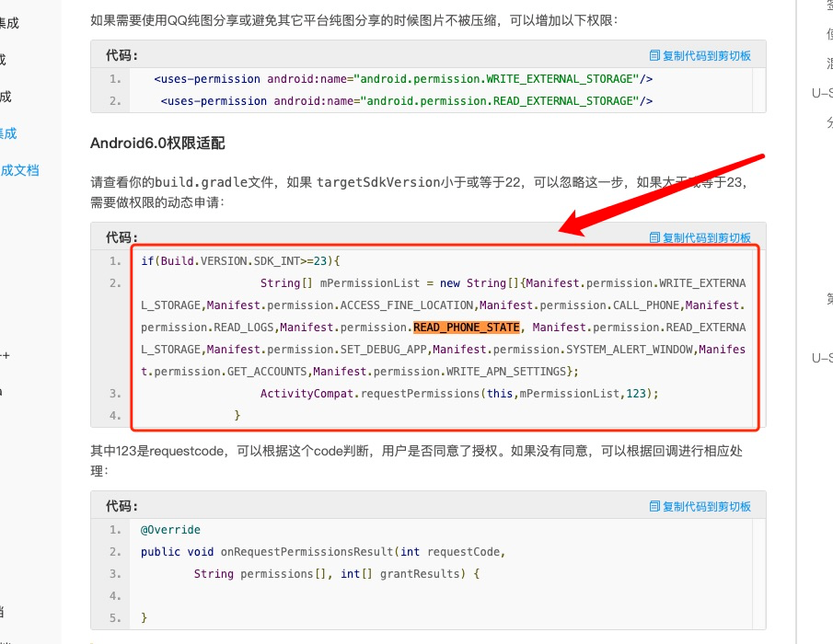Viewport: 833px width, 644px height.
Task: Click the paragraph about QQ纯图分享 permissions
Action: point(353,21)
